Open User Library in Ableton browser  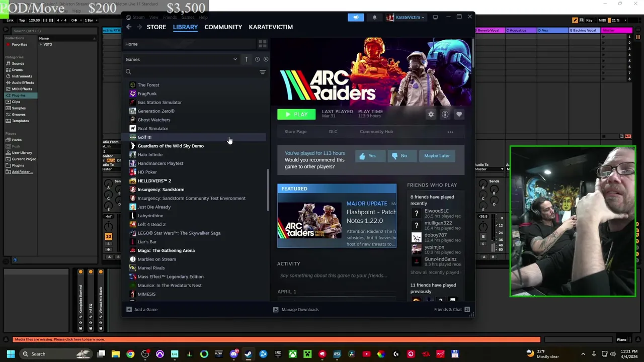(x=22, y=152)
